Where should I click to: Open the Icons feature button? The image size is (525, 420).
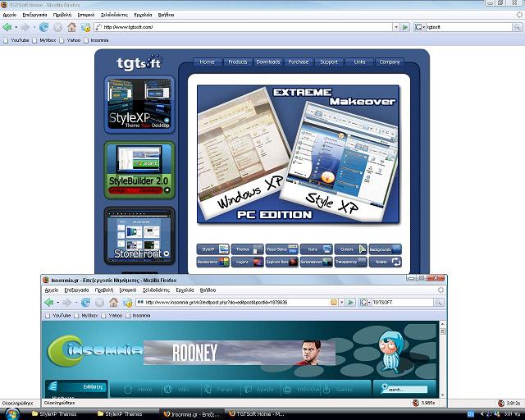point(317,249)
